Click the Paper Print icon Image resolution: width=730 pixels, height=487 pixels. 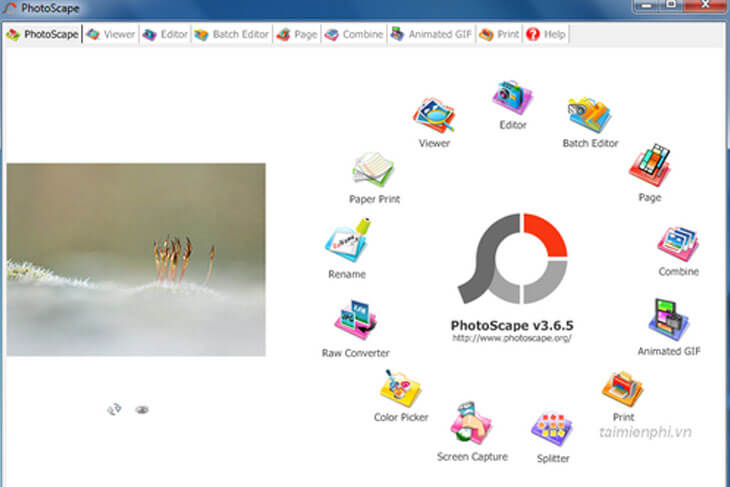pyautogui.click(x=374, y=171)
